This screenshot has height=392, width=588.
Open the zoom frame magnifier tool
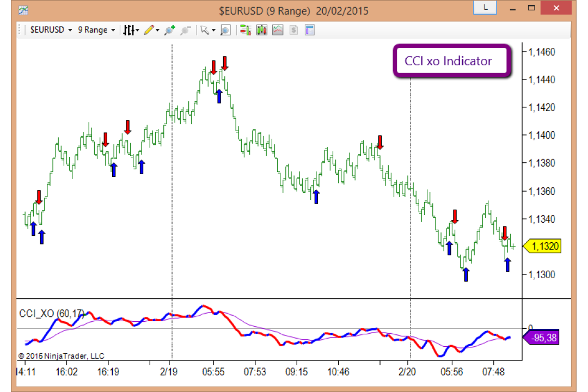pos(225,30)
